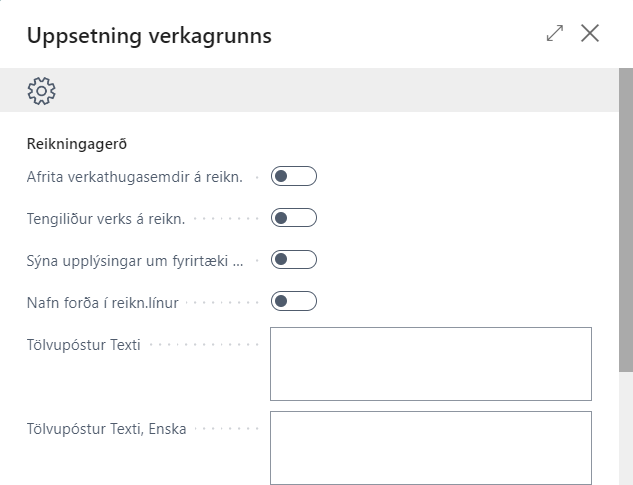Click the Tölvupóstur Texti, Enska field label
Screen dimensions: 633x485
(x=106, y=429)
